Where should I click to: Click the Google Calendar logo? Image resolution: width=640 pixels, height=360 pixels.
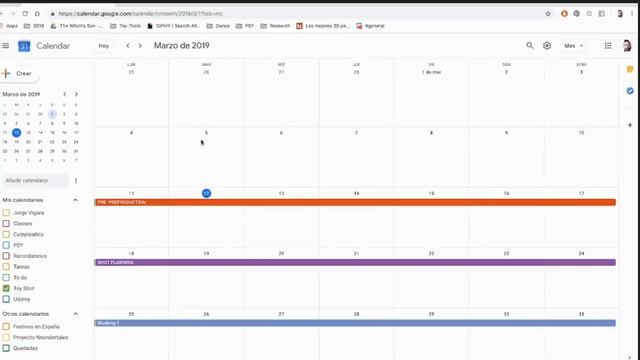(x=24, y=46)
